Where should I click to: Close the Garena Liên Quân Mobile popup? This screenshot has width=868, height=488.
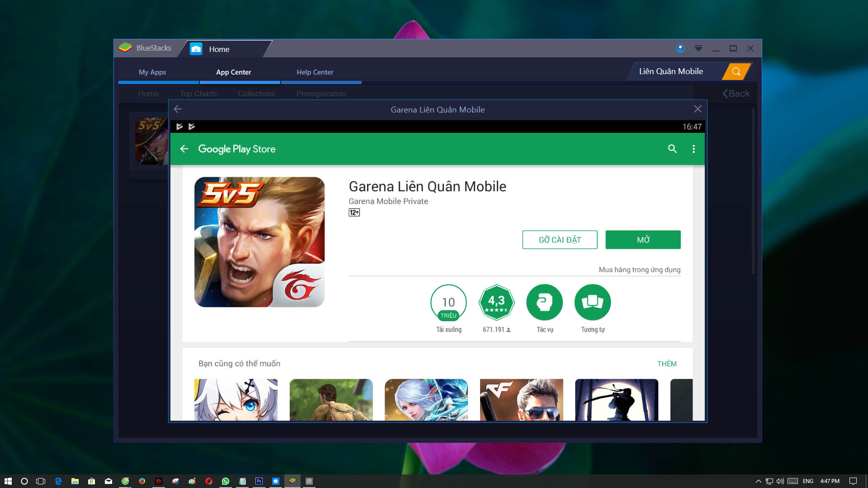point(698,109)
